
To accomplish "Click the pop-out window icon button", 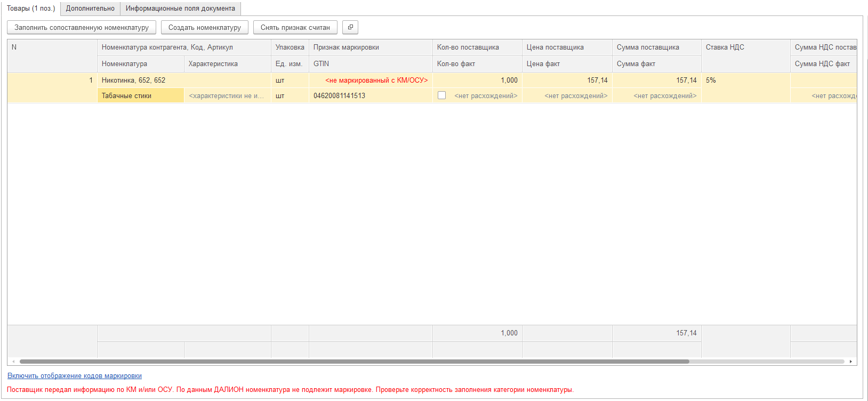I will tap(350, 27).
